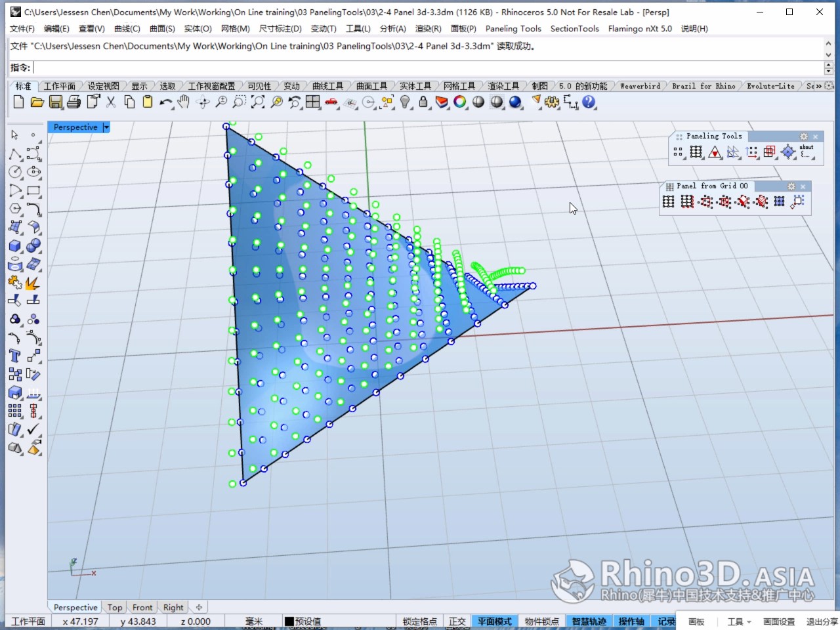
Task: Click the 毫米 units field in status bar
Action: click(253, 621)
